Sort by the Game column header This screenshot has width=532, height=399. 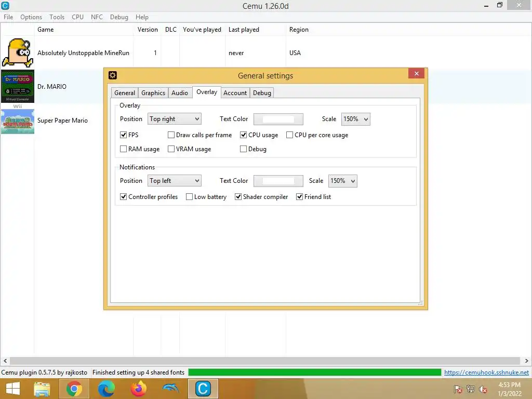pyautogui.click(x=84, y=30)
